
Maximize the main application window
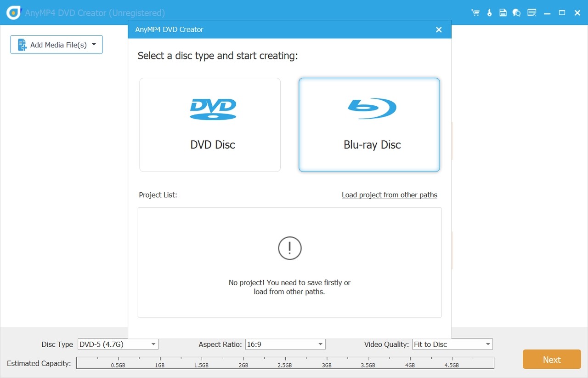pyautogui.click(x=562, y=13)
